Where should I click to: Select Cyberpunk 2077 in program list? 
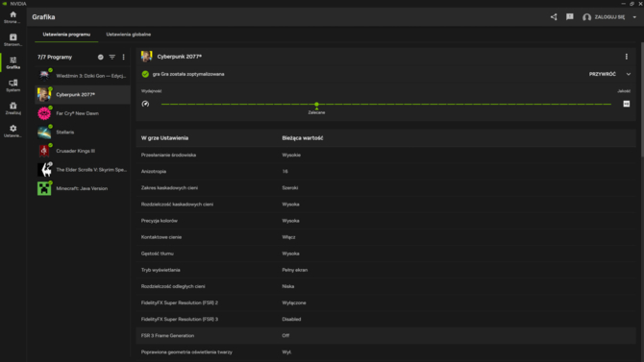tap(83, 94)
